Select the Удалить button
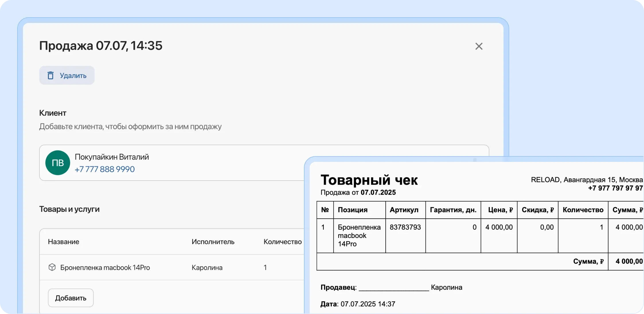Screen dimensions: 644x314 click(x=67, y=75)
